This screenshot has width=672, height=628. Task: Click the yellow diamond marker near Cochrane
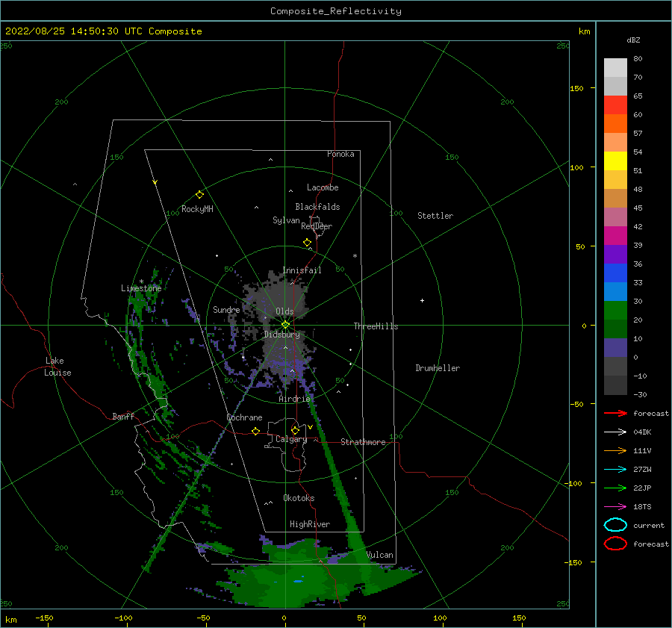click(x=256, y=431)
